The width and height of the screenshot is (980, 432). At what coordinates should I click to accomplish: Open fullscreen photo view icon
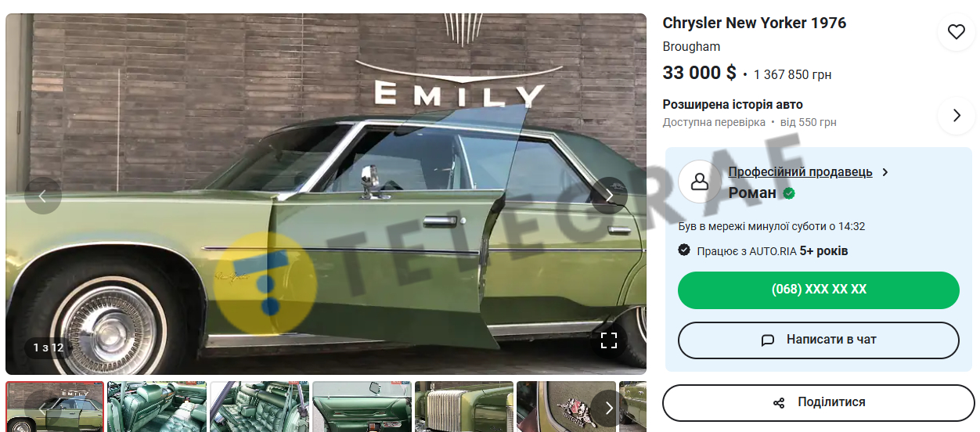coord(609,340)
